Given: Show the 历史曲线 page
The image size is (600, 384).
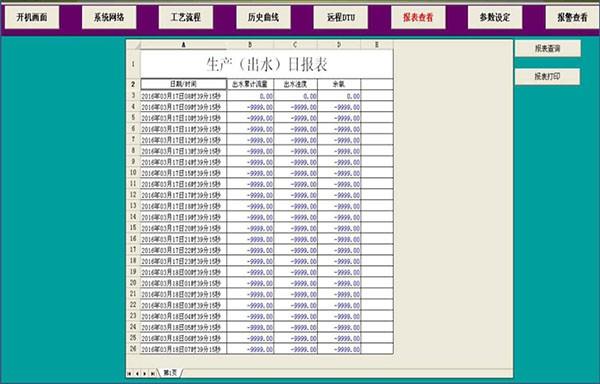Looking at the screenshot, I should point(263,17).
